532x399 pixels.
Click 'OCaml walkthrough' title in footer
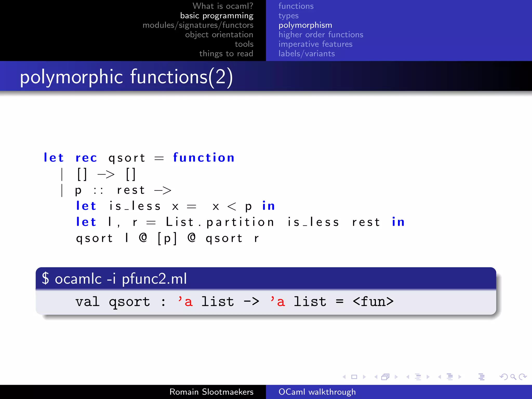tap(317, 392)
